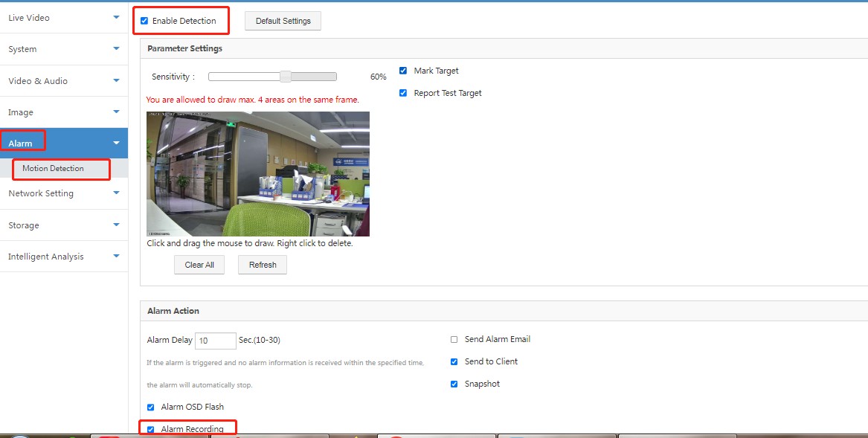
Task: Toggle the Send to Client checkbox
Action: coord(454,362)
